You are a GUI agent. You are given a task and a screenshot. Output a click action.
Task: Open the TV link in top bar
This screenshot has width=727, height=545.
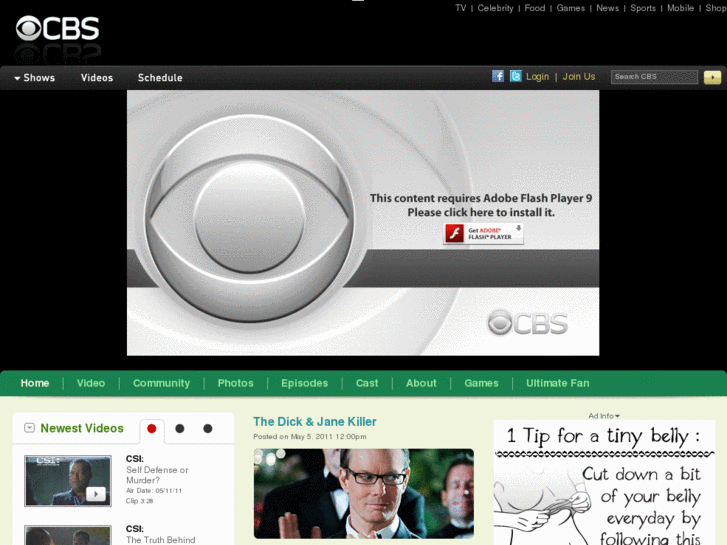460,8
